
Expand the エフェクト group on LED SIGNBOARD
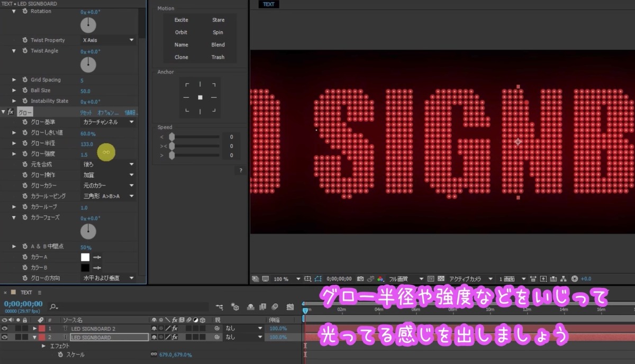pyautogui.click(x=43, y=345)
